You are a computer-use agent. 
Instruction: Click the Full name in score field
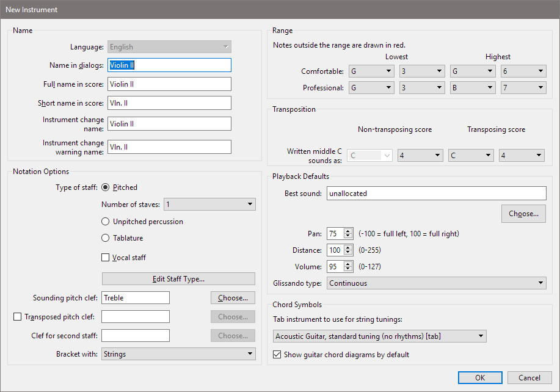(x=169, y=84)
